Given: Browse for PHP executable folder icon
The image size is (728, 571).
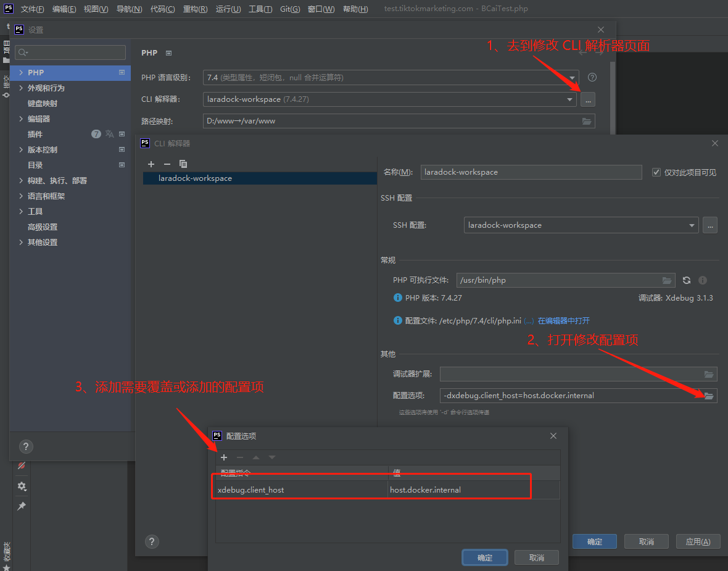Looking at the screenshot, I should [667, 280].
